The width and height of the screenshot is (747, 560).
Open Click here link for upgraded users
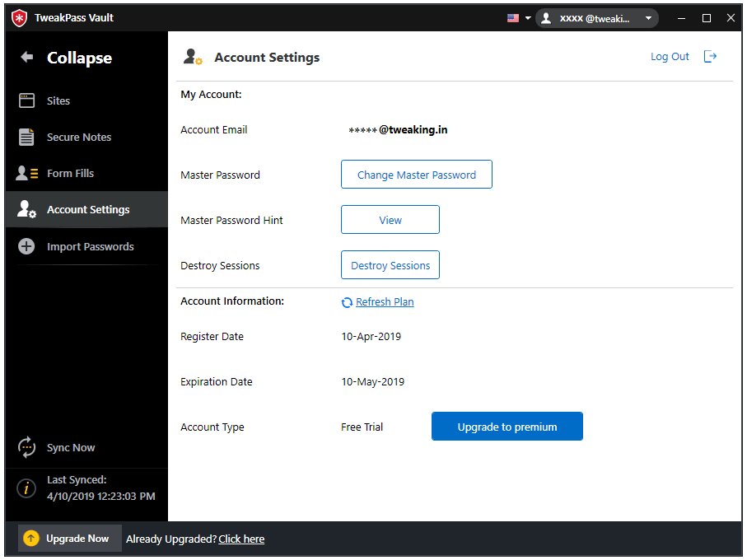[240, 539]
